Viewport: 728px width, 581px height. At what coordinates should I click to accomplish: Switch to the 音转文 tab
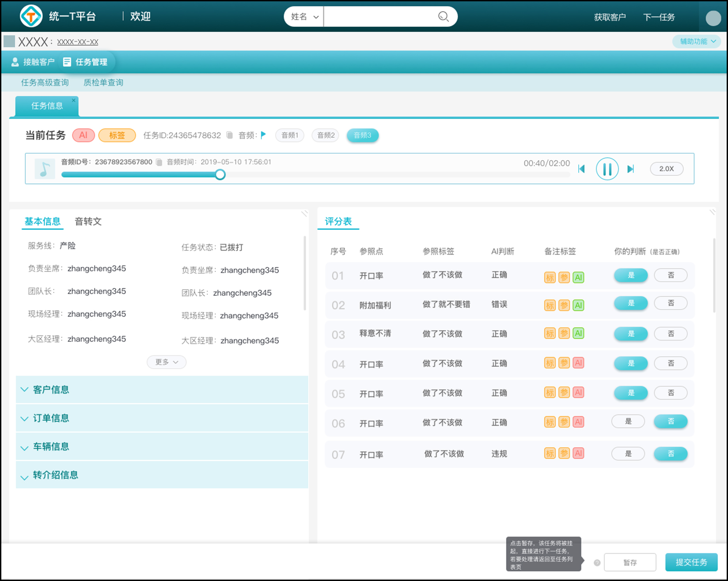[88, 221]
